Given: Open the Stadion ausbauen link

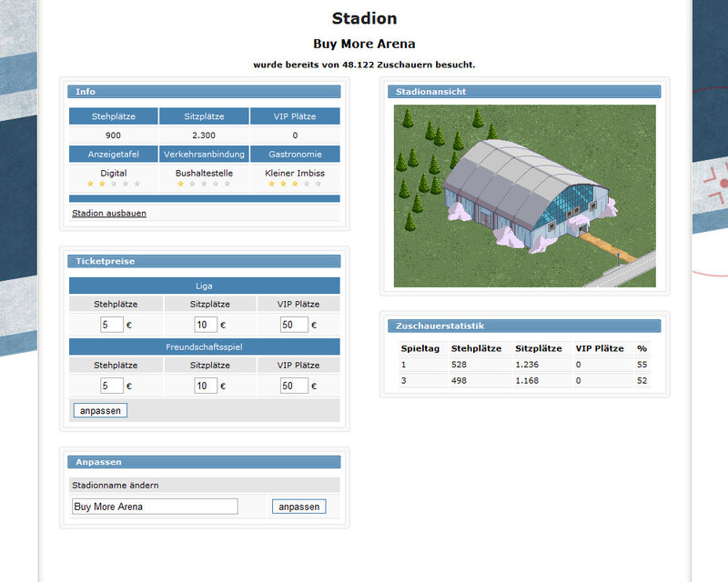Looking at the screenshot, I should click(109, 213).
